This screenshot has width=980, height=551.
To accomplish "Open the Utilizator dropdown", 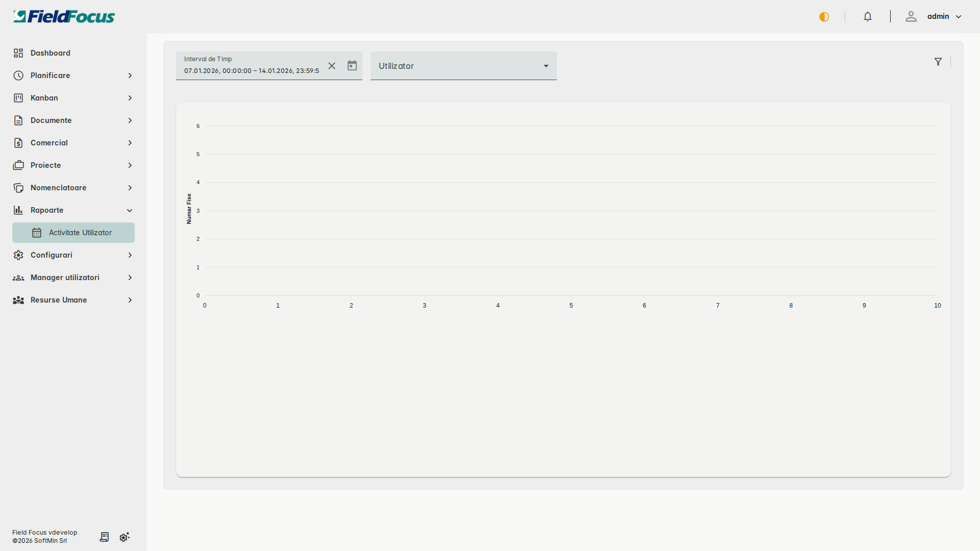I will pyautogui.click(x=463, y=66).
